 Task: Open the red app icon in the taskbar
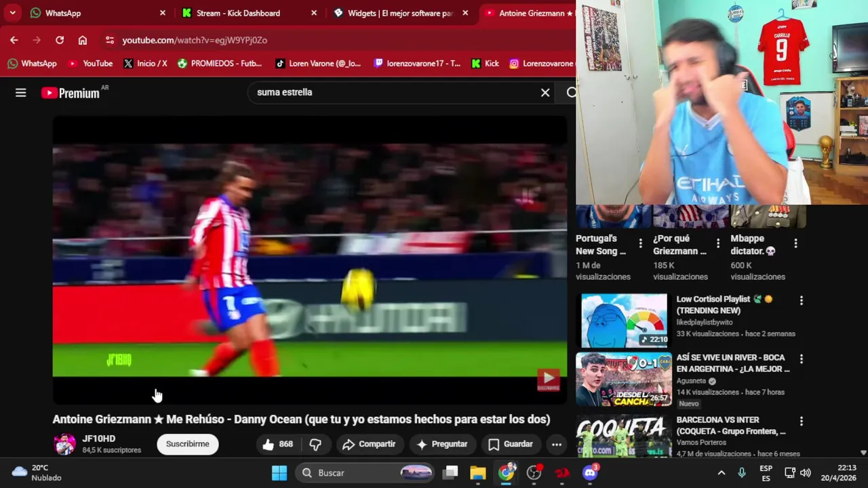(x=562, y=472)
